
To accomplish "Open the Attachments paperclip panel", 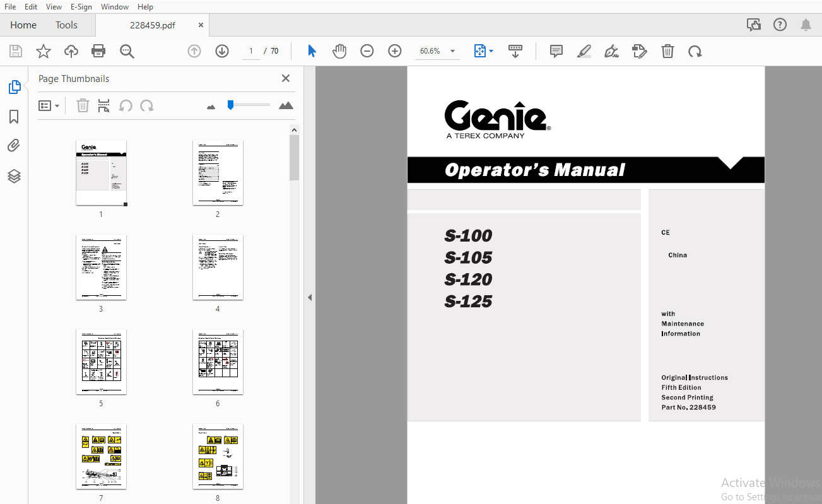I will [x=14, y=146].
